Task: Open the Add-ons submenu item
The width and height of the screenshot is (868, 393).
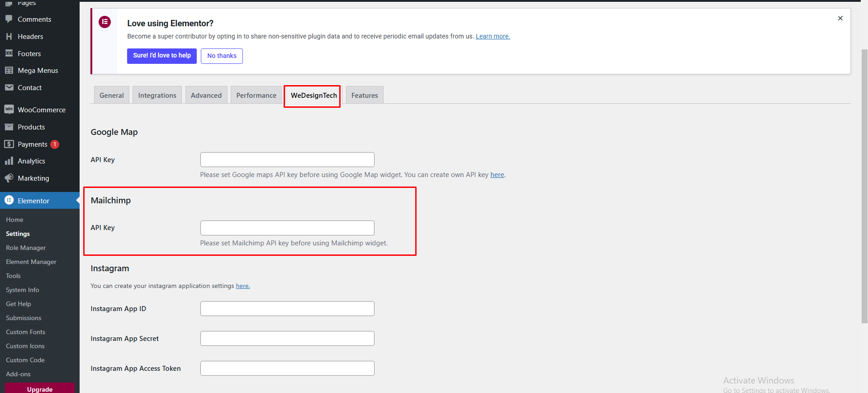Action: 19,374
